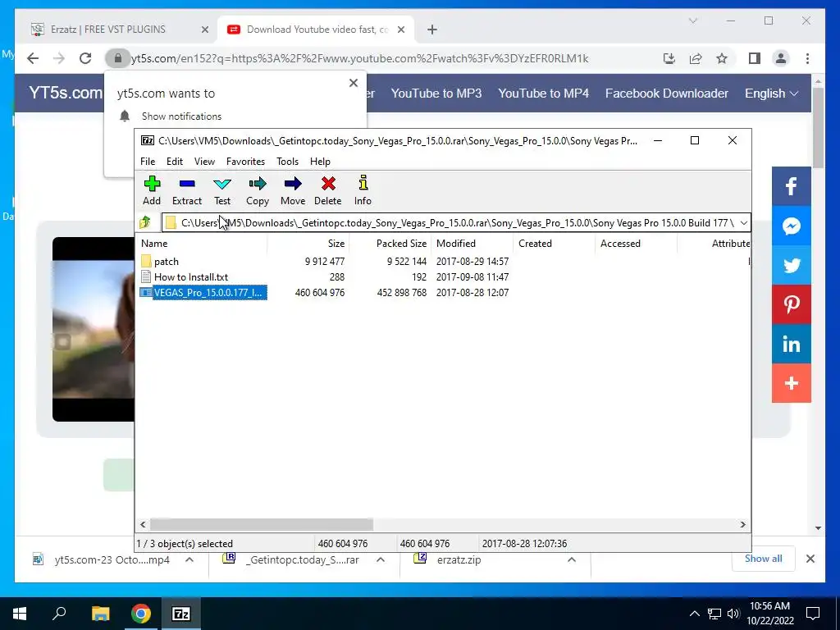The image size is (840, 630).
Task: Close the downloads bar
Action: click(810, 559)
